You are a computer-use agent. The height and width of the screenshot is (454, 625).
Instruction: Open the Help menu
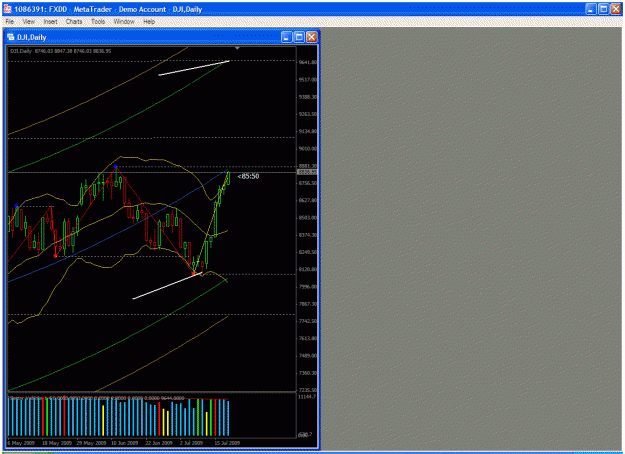tap(149, 22)
